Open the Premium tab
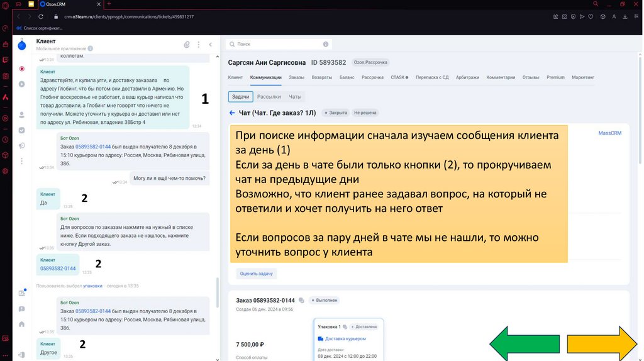 [x=555, y=77]
